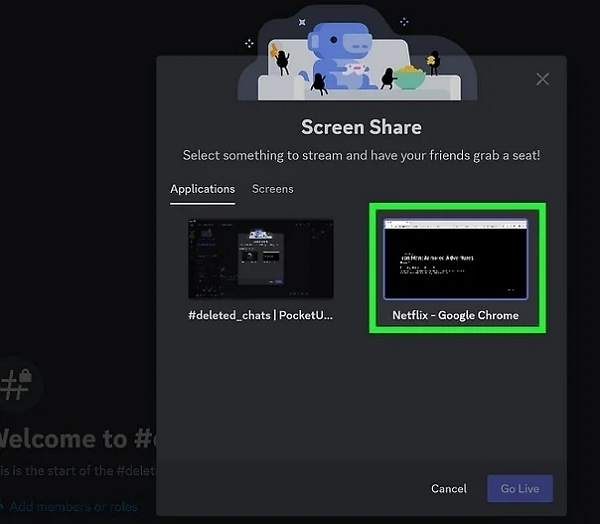Cancel the screen share dialog
Screen dimensions: 600x524
448,488
